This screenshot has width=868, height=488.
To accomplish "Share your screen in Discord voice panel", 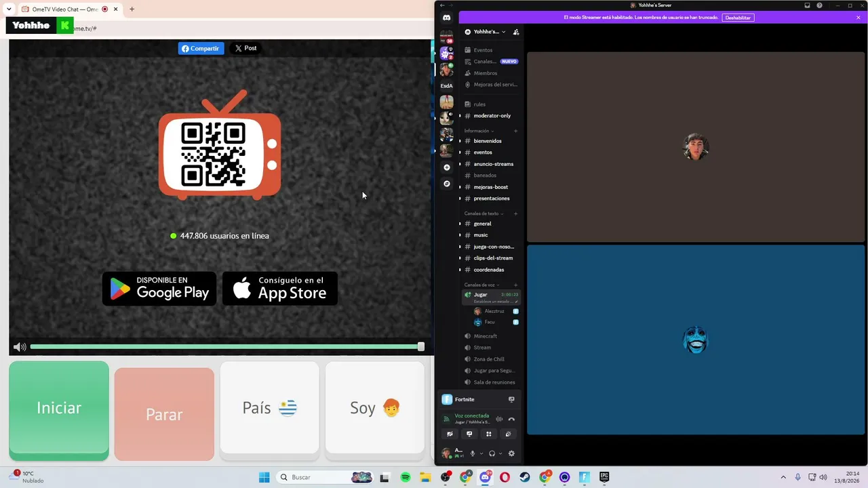I will tap(469, 434).
